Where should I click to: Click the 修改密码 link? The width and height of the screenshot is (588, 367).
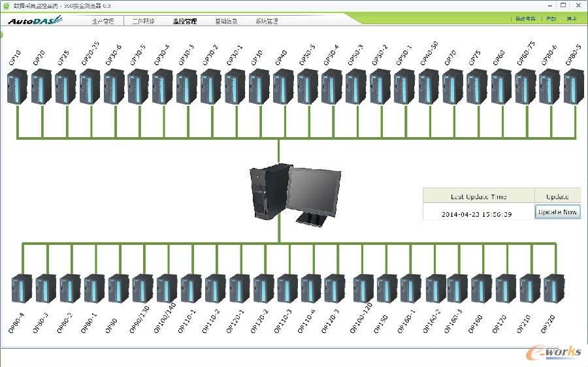(525, 20)
